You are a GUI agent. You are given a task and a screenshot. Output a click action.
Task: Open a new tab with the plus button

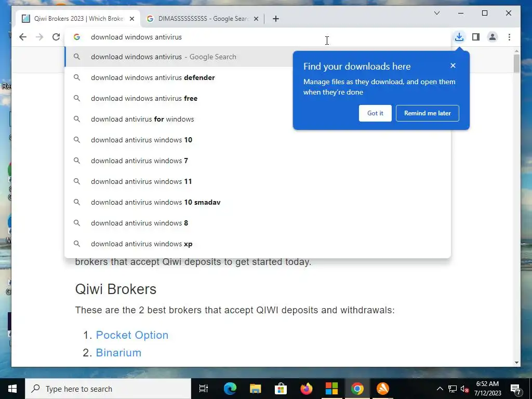point(276,19)
